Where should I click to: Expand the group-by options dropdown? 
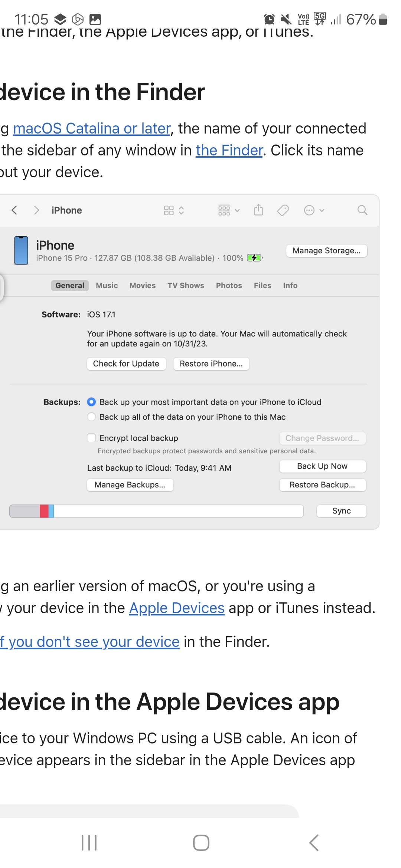coord(229,210)
